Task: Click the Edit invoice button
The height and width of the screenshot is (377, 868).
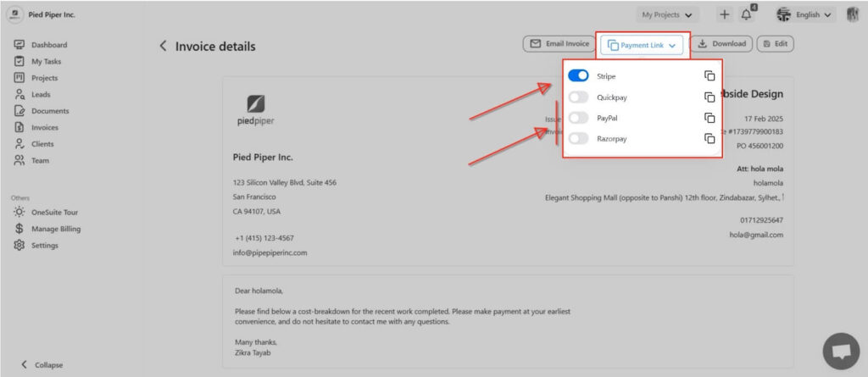Action: pos(775,44)
